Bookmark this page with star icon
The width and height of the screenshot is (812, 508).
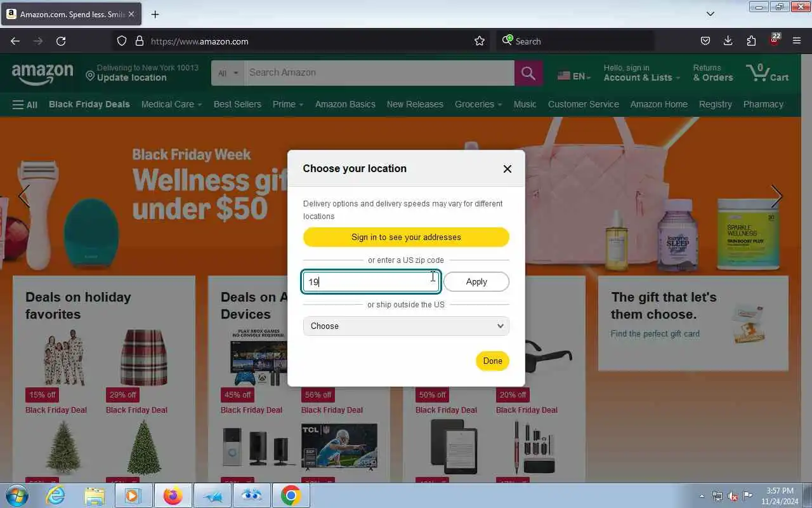pos(480,41)
